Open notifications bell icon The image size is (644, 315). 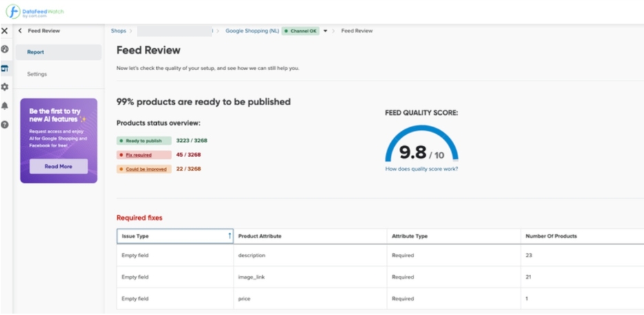click(5, 106)
